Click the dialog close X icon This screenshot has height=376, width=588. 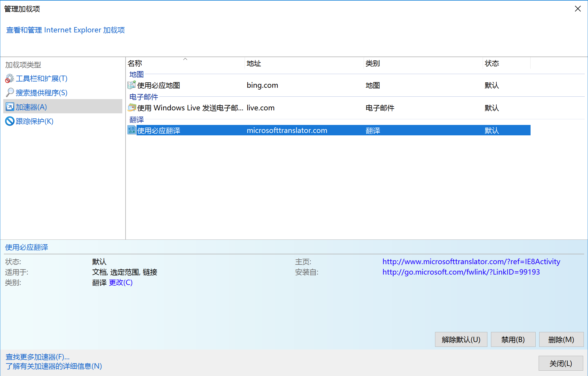(x=578, y=9)
